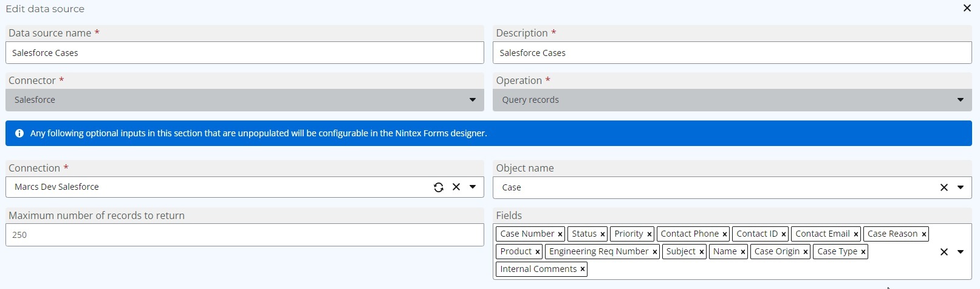Refresh the Marcs Dev Salesforce connection
This screenshot has width=980, height=289.
pyautogui.click(x=439, y=187)
